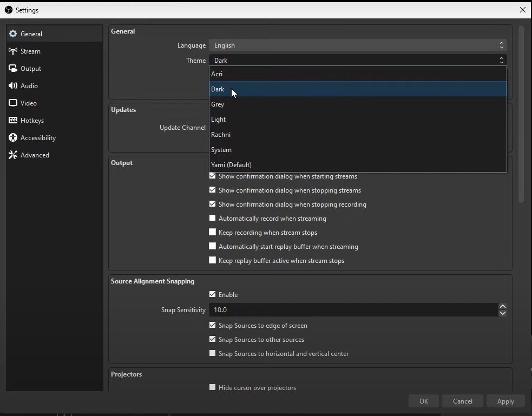
Task: Choose the Light theme from the list
Action: 219,119
